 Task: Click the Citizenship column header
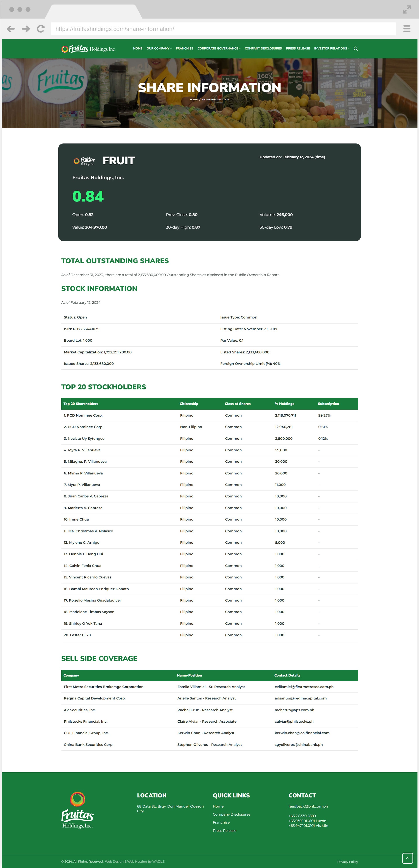pyautogui.click(x=189, y=404)
